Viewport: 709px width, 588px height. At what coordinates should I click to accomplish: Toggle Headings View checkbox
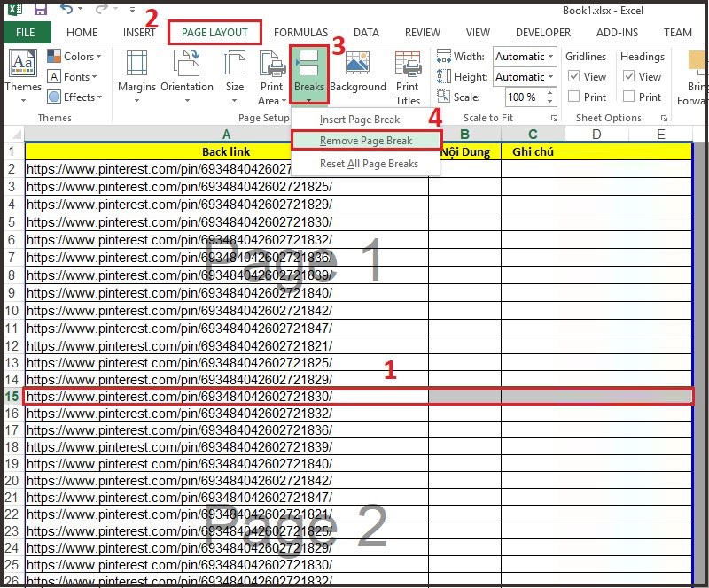pos(628,76)
